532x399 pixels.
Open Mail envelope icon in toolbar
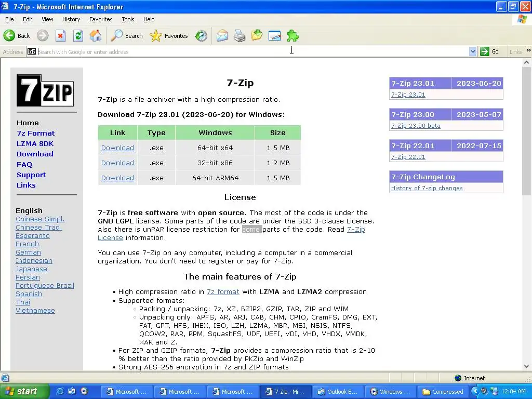pyautogui.click(x=222, y=36)
